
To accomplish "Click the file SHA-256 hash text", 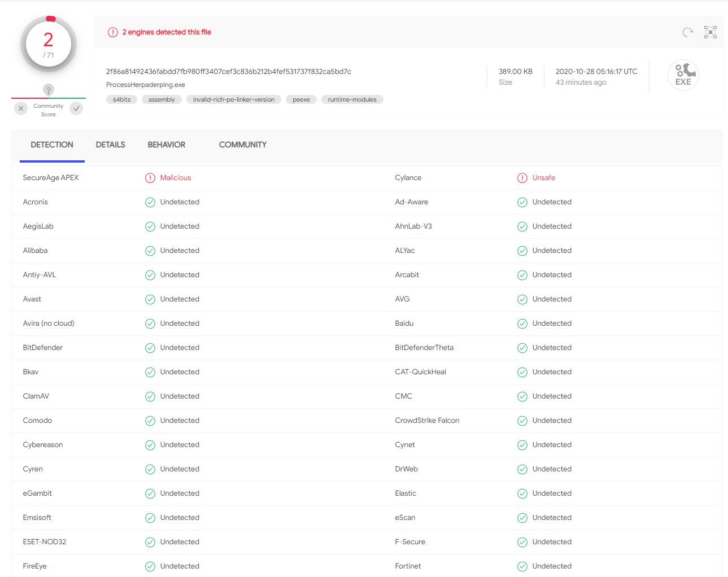I will [x=229, y=72].
